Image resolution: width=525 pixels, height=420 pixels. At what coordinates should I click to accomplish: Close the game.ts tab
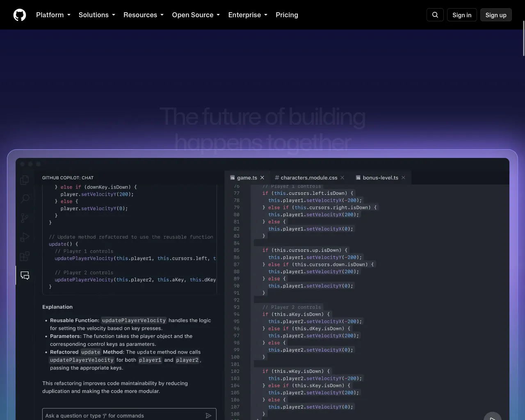click(262, 178)
